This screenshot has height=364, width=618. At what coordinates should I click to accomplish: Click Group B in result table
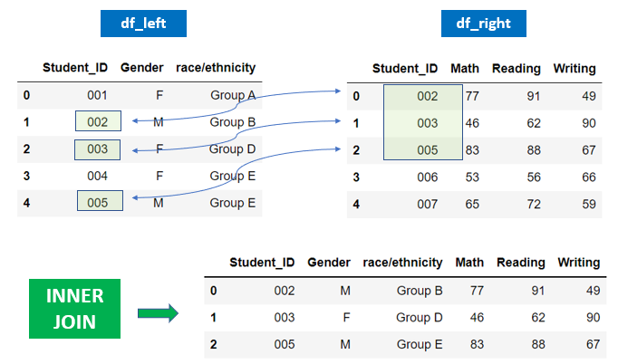pyautogui.click(x=420, y=291)
